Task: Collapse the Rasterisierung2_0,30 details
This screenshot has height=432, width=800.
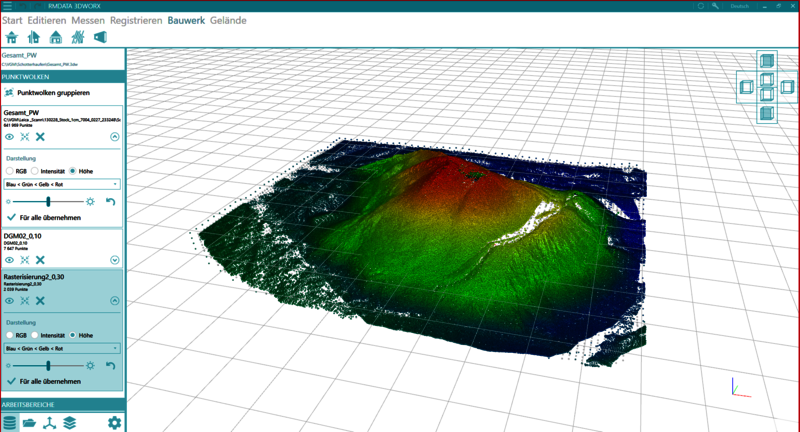Action: pos(114,301)
